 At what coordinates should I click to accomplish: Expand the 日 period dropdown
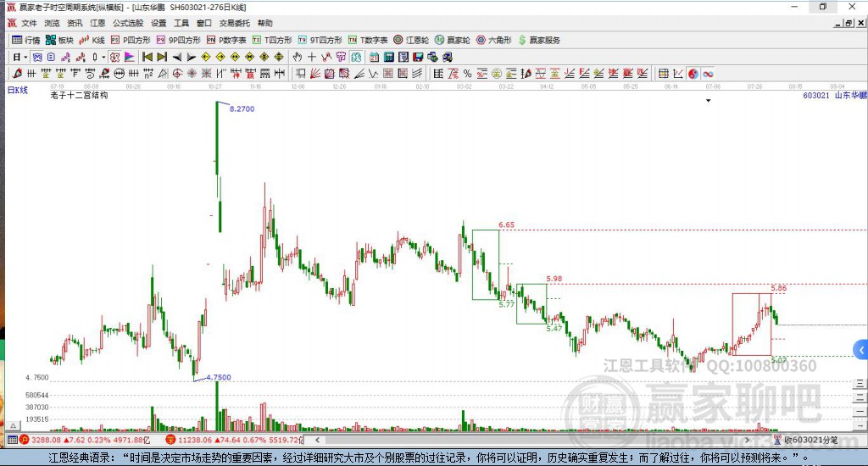click(x=20, y=57)
